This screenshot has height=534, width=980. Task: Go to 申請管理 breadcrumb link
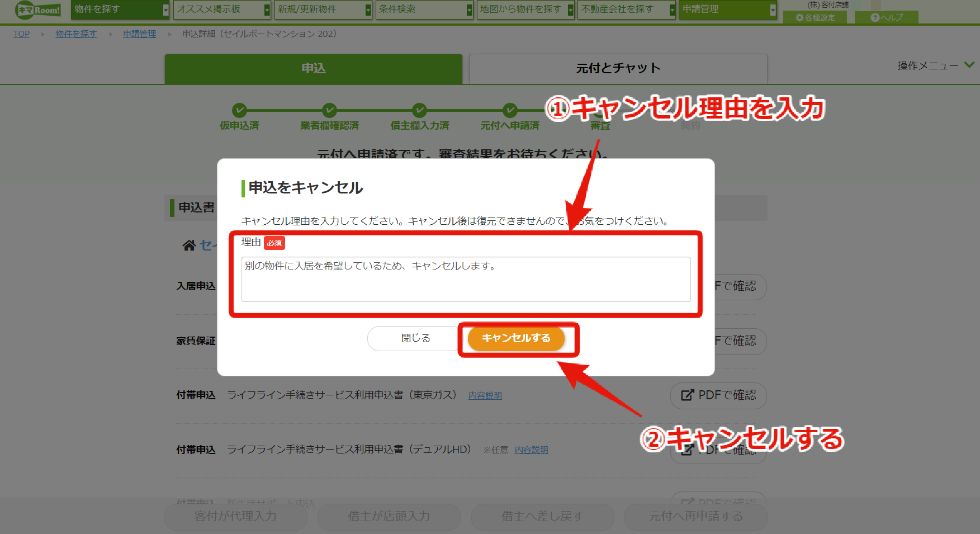(140, 34)
